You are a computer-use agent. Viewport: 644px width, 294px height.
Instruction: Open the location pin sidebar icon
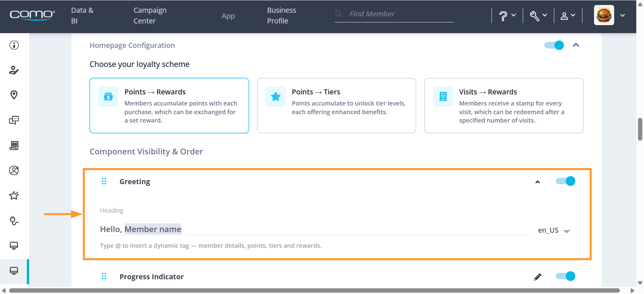pos(14,95)
